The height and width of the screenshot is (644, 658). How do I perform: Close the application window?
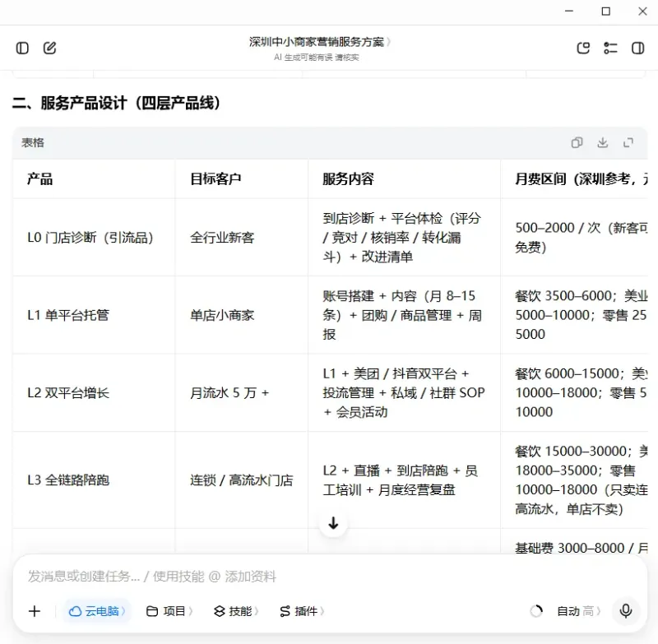[642, 12]
